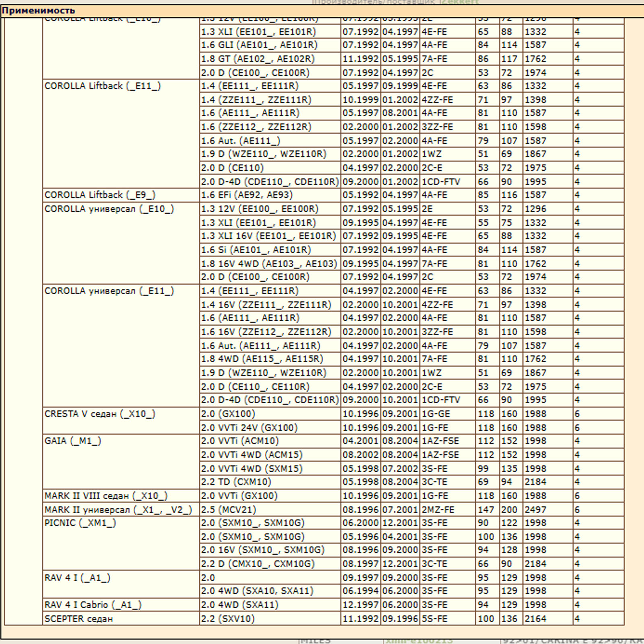Select the SCEPTER седан model cell
The width and height of the screenshot is (644, 644).
(78, 619)
